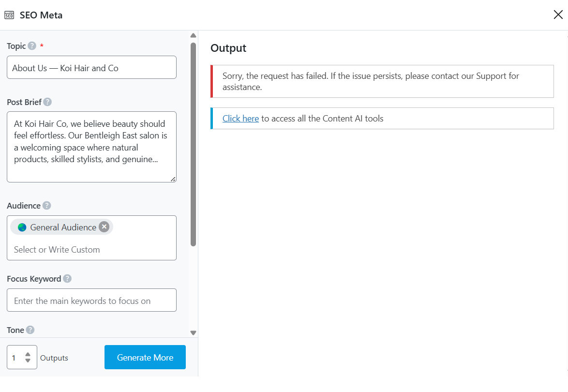Viewport: 568px width, 392px height.
Task: Decrease the Outputs count with down arrow
Action: click(x=28, y=361)
